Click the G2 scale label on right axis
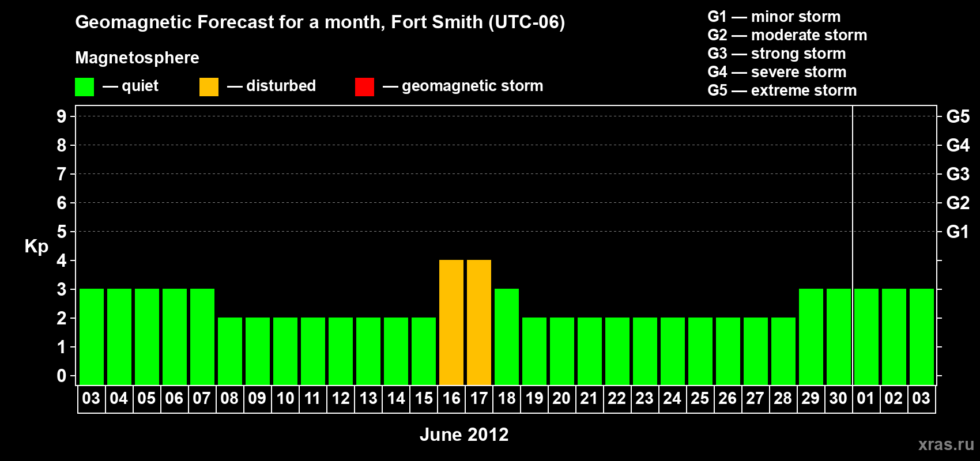The width and height of the screenshot is (980, 461). click(x=958, y=203)
